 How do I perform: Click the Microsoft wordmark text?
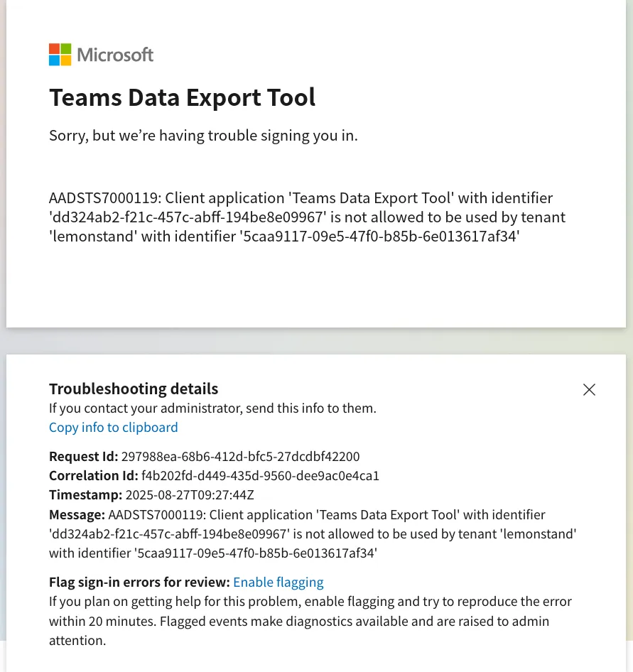(x=115, y=55)
